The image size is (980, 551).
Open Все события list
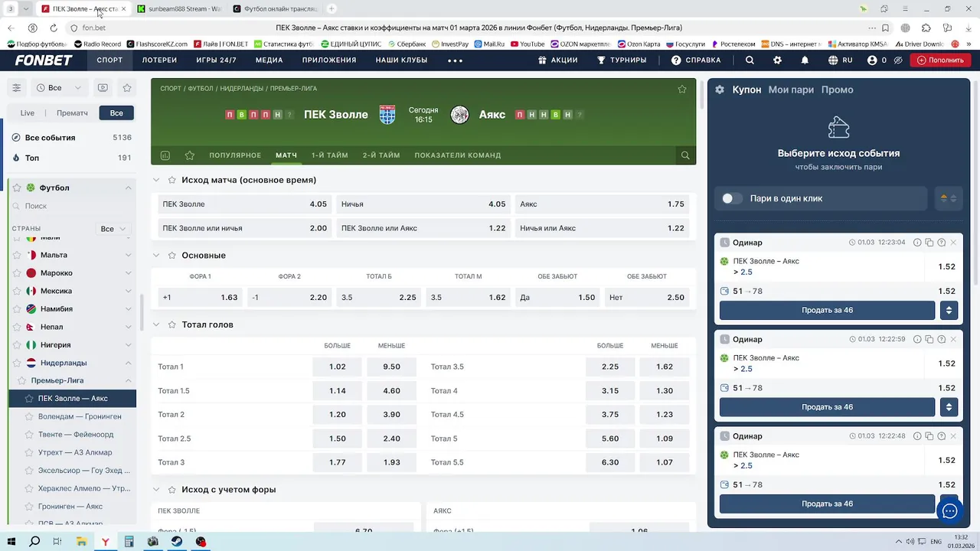72,138
